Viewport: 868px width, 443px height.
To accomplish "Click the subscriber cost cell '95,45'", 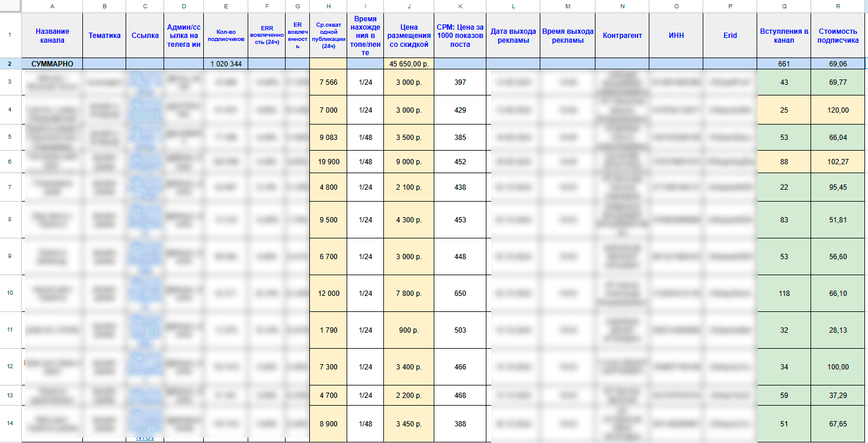I will point(838,187).
